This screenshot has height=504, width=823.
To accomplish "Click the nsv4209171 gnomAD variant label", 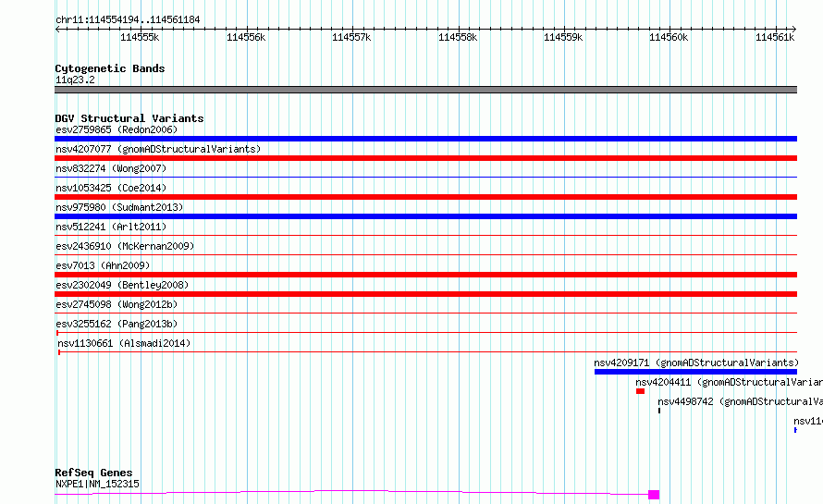I will (696, 363).
